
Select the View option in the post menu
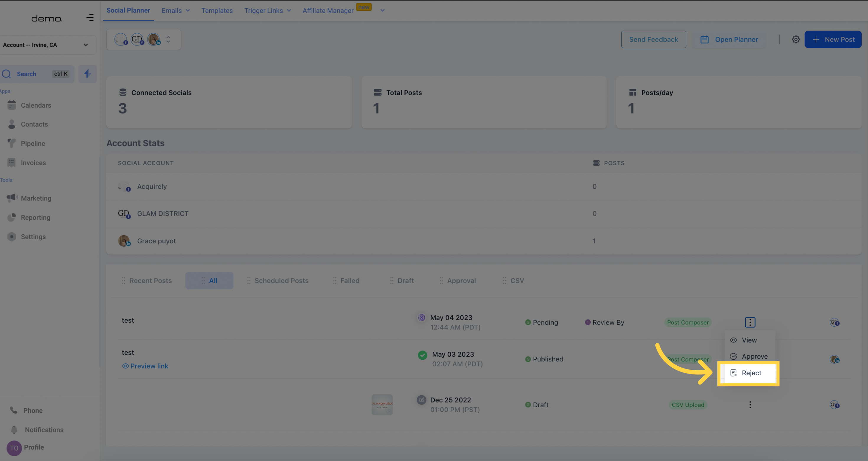[749, 340]
